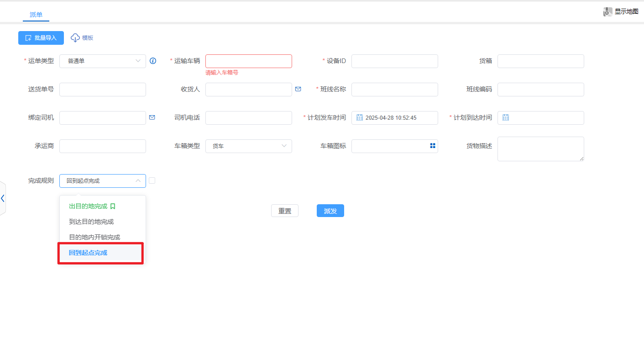The image size is (644, 350).
Task: Click the 运输车辆 input field
Action: click(249, 61)
